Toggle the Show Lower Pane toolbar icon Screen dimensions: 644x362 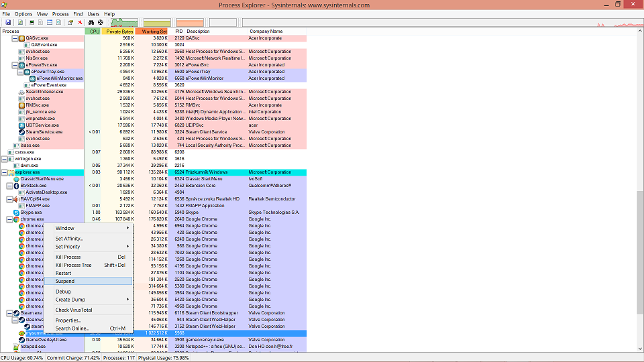coord(50,23)
